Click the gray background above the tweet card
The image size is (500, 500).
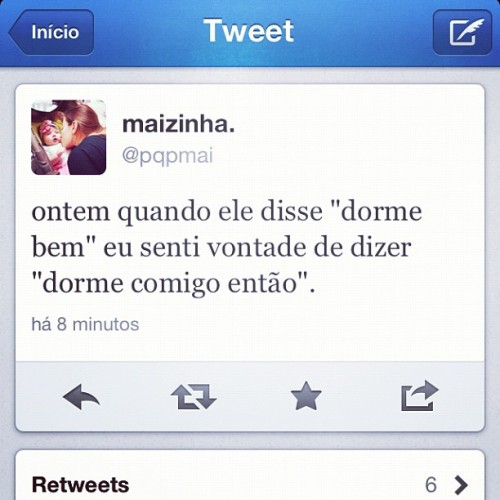click(250, 75)
